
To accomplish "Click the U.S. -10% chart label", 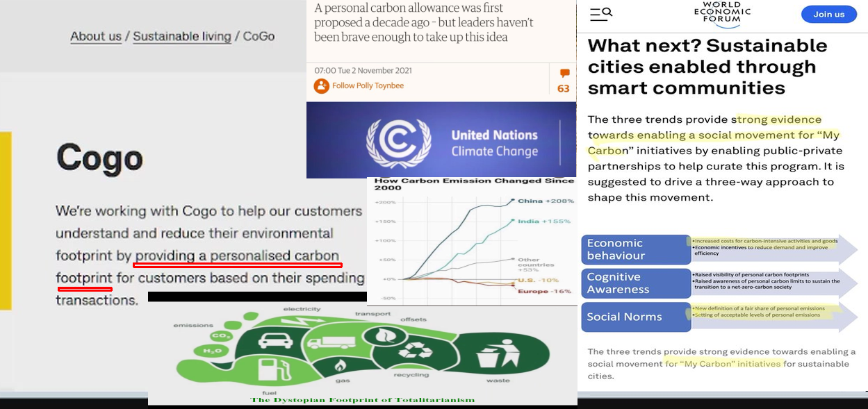I will pyautogui.click(x=538, y=281).
